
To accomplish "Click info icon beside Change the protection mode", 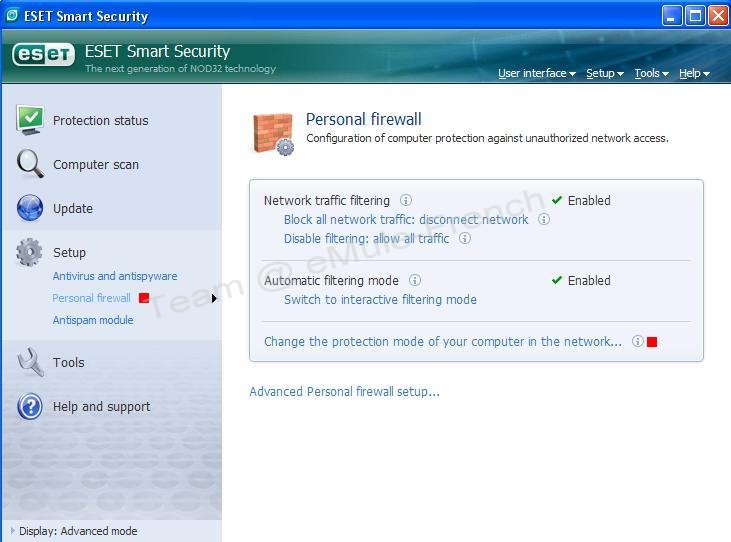I will pyautogui.click(x=637, y=341).
